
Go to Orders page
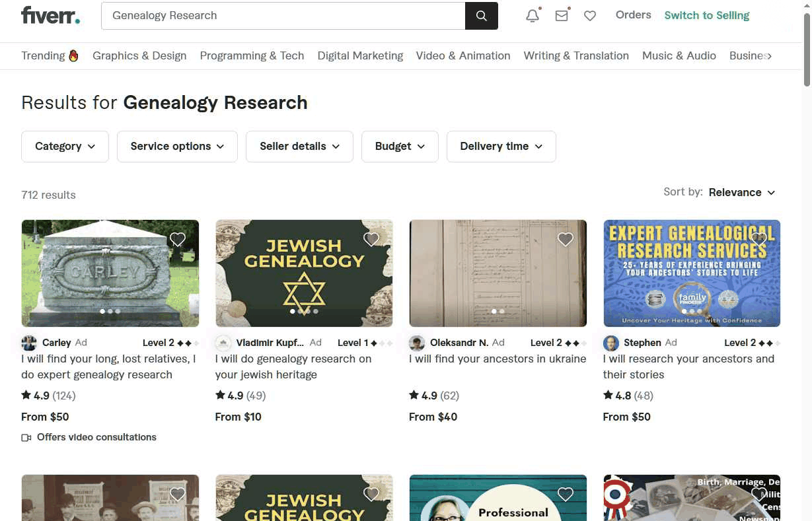[x=633, y=15]
